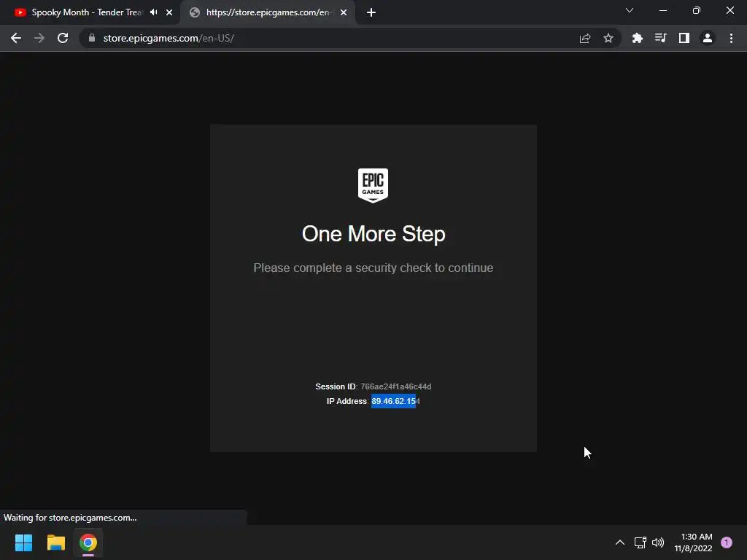Click the "One More Step" heading
This screenshot has height=560, width=747.
pos(373,234)
